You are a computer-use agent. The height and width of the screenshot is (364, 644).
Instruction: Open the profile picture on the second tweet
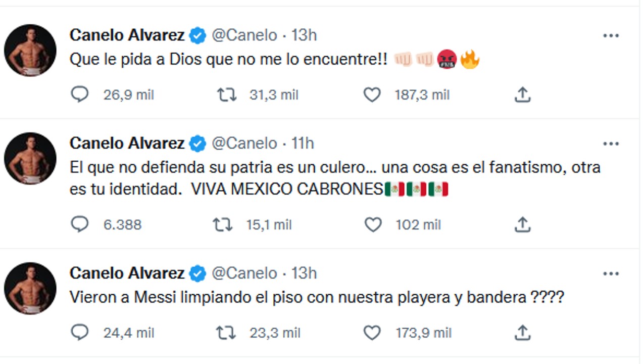pyautogui.click(x=30, y=159)
